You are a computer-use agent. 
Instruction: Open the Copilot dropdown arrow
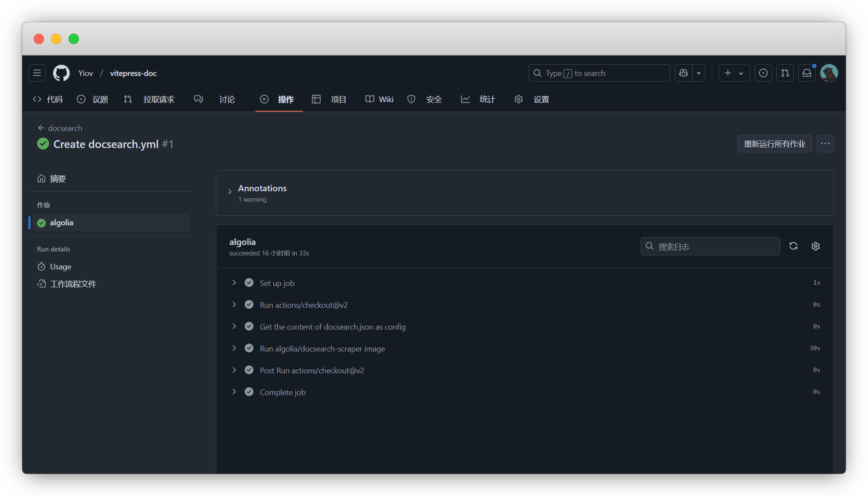[x=699, y=73]
